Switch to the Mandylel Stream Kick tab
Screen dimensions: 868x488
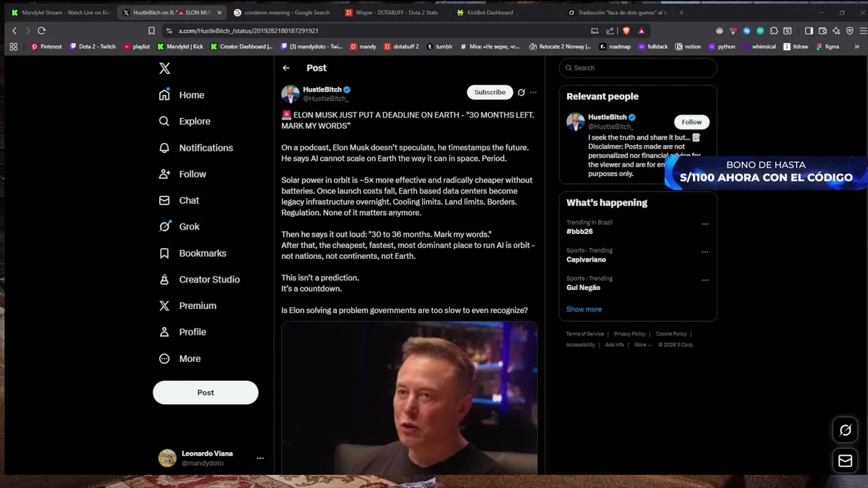click(x=60, y=12)
